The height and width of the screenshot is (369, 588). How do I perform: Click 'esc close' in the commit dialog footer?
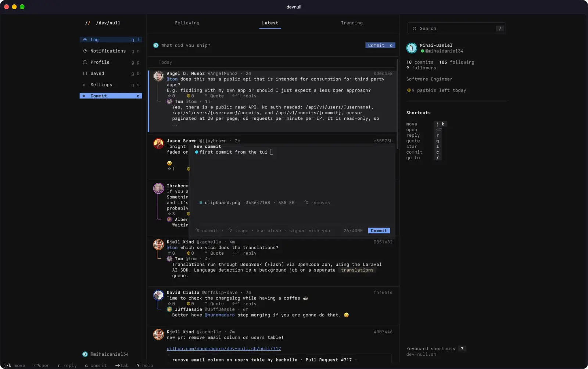tap(269, 231)
